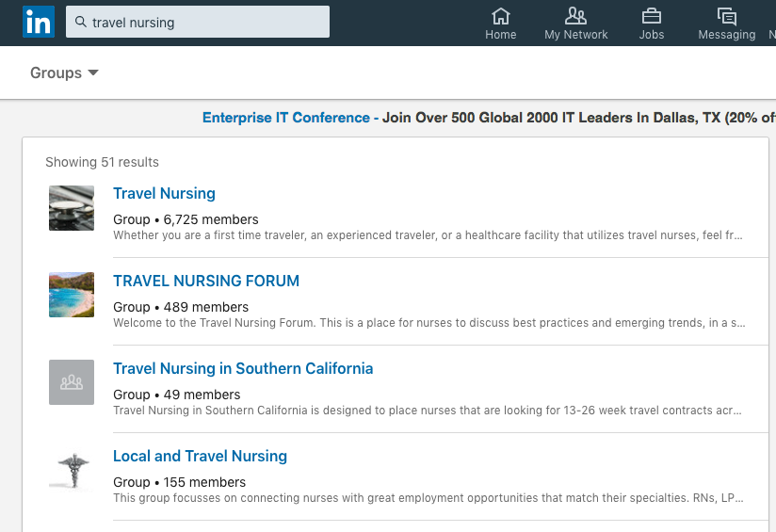Select the Jobs label in the navigation bar
The width and height of the screenshot is (776, 532).
[x=652, y=35]
